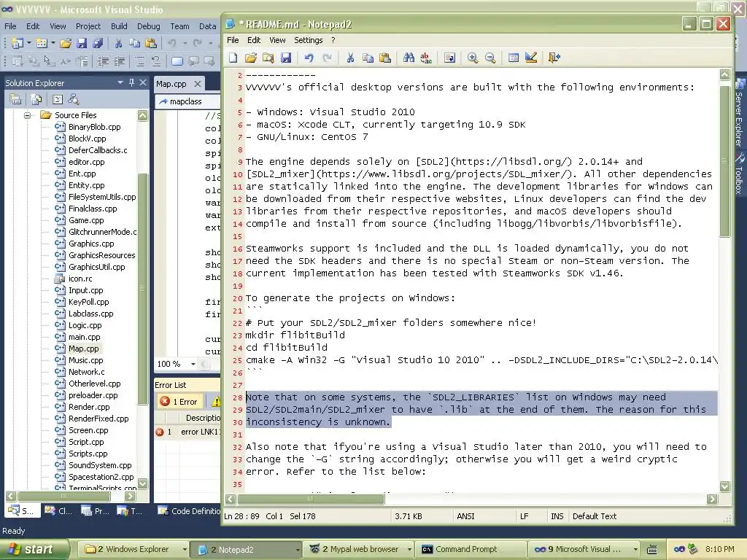Click Visual Studio Save All icon
The image size is (747, 560).
[98, 43]
